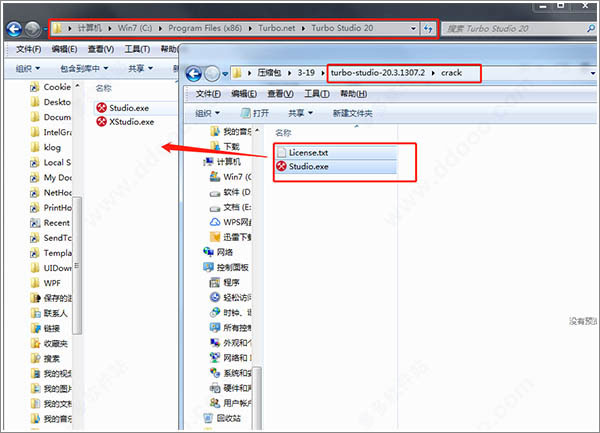Image resolution: width=600 pixels, height=433 pixels.
Task: Expand 组织 dropdown in Turbo Studio window
Action: pos(28,68)
